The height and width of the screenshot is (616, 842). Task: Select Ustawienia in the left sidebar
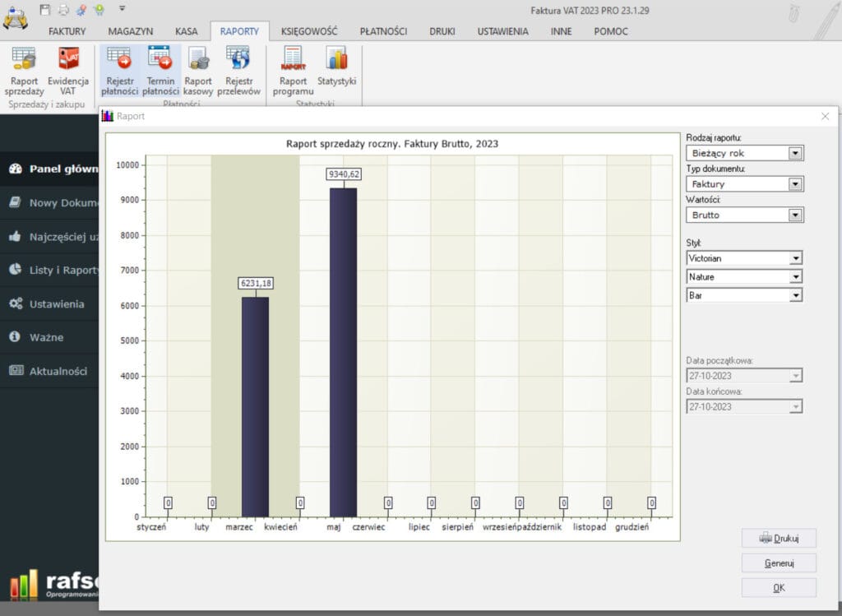tap(56, 303)
